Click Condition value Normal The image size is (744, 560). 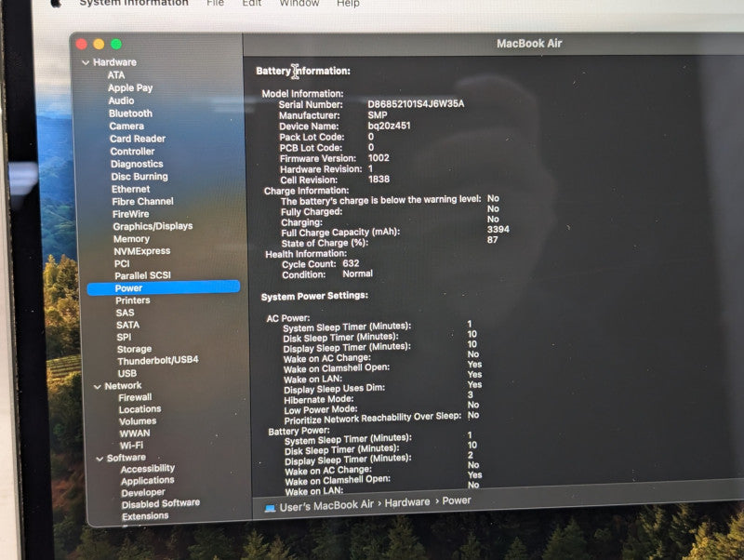tap(358, 273)
